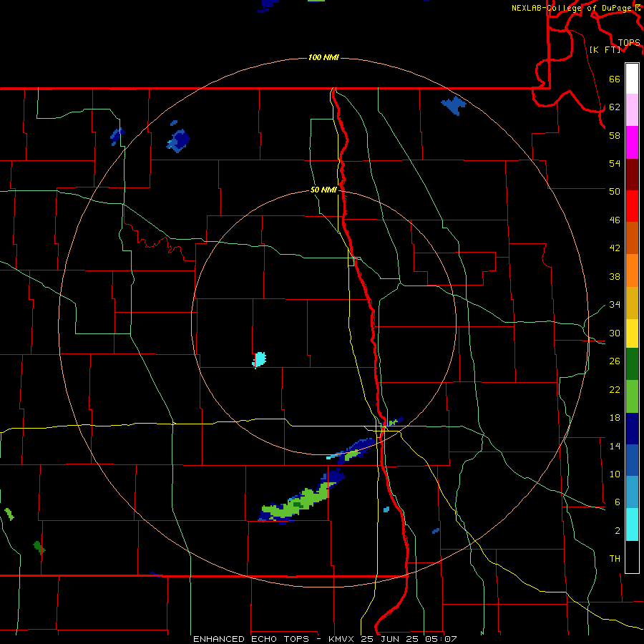
Task: Click the '58' legend value
Action: coord(615,135)
